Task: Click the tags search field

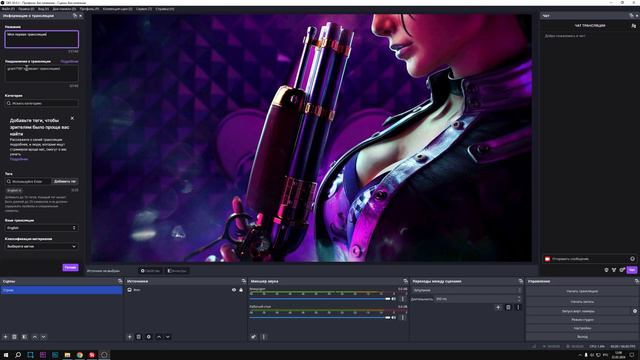Action: 28,181
